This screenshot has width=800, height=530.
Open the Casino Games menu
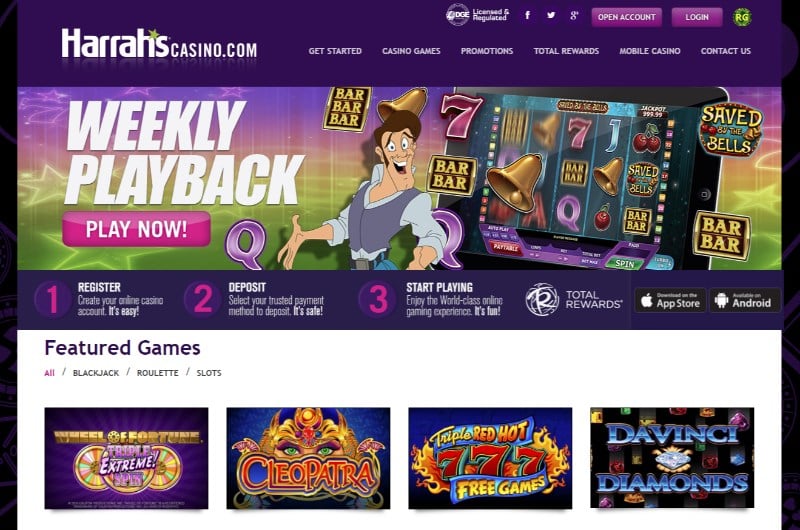point(411,51)
